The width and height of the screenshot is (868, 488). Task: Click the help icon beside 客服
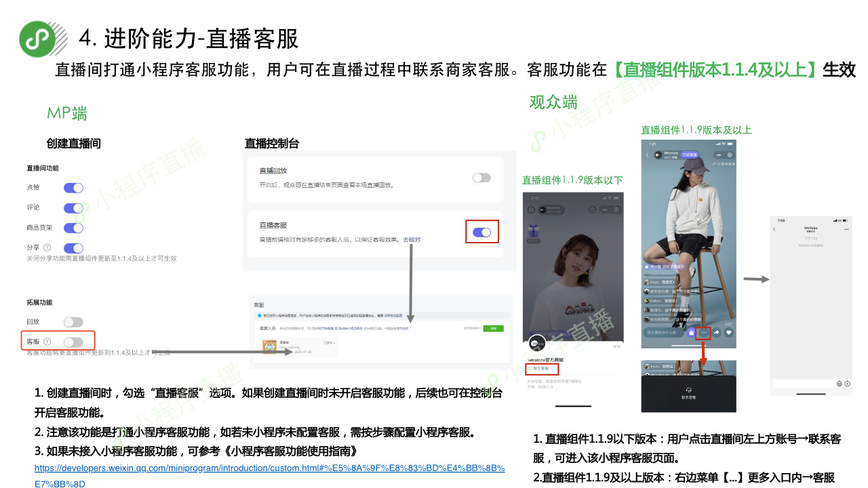tap(47, 342)
